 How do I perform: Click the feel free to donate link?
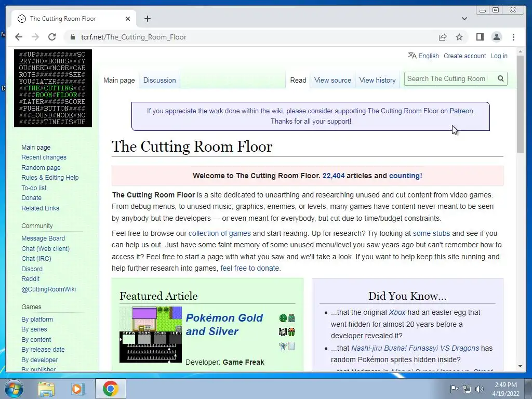(250, 269)
